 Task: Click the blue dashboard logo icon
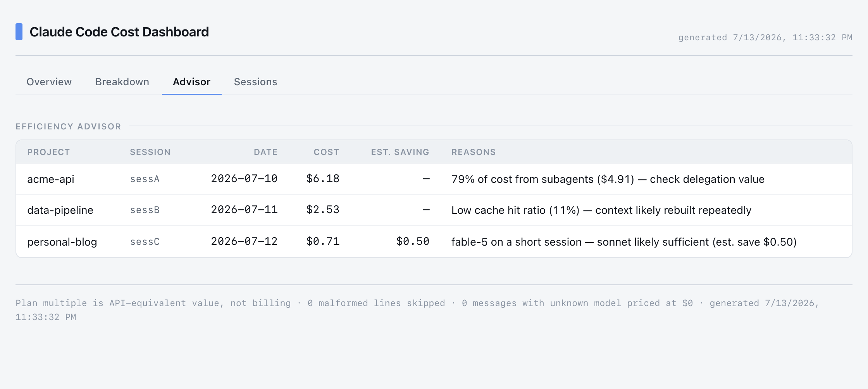pyautogui.click(x=19, y=32)
